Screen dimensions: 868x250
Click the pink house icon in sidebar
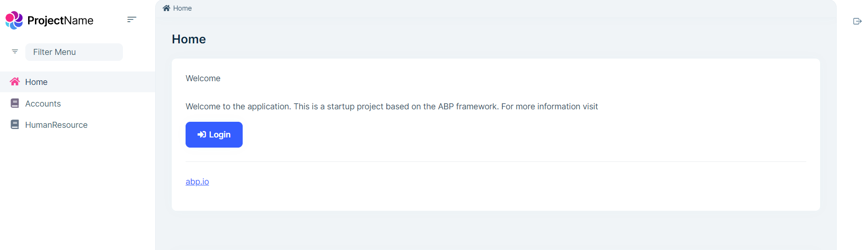pos(15,82)
